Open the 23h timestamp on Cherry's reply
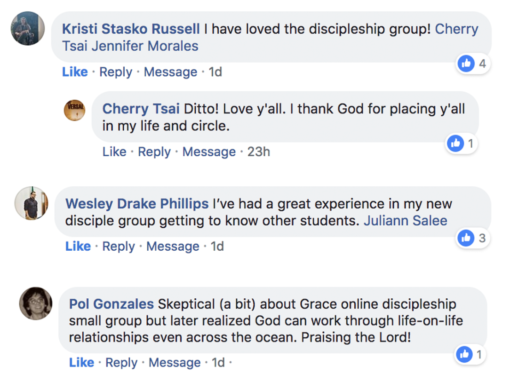510x382 pixels. pyautogui.click(x=259, y=152)
